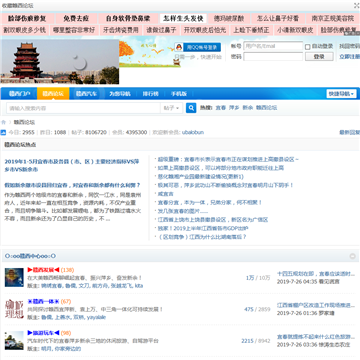Click hot search term 新余

click(x=247, y=108)
